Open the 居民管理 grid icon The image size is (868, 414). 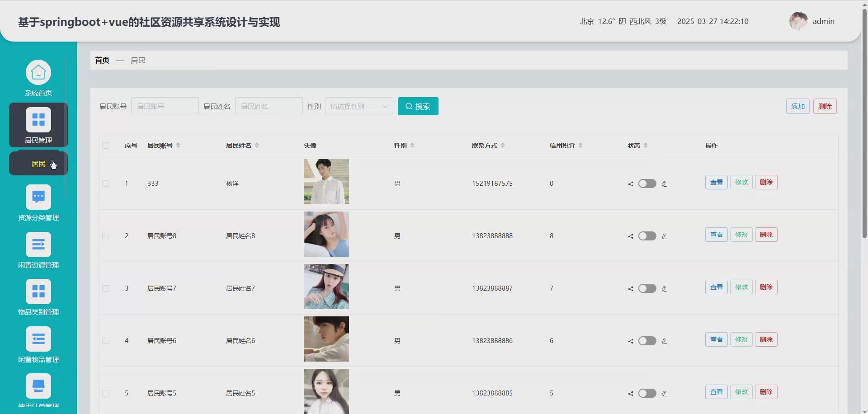pos(38,120)
